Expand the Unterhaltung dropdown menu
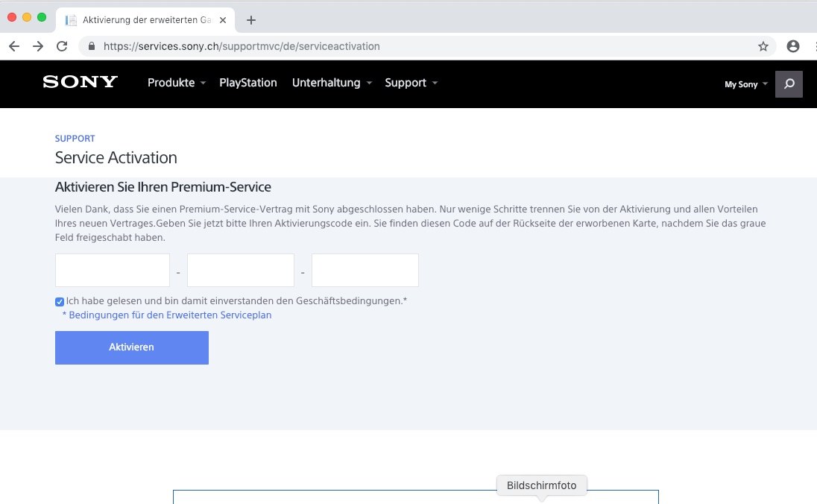The width and height of the screenshot is (817, 504). pyautogui.click(x=331, y=83)
